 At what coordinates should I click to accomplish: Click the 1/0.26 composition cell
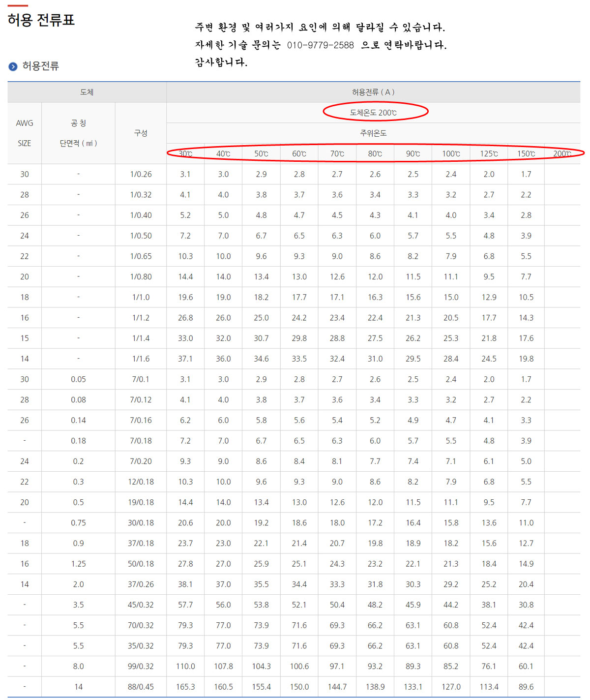point(141,174)
